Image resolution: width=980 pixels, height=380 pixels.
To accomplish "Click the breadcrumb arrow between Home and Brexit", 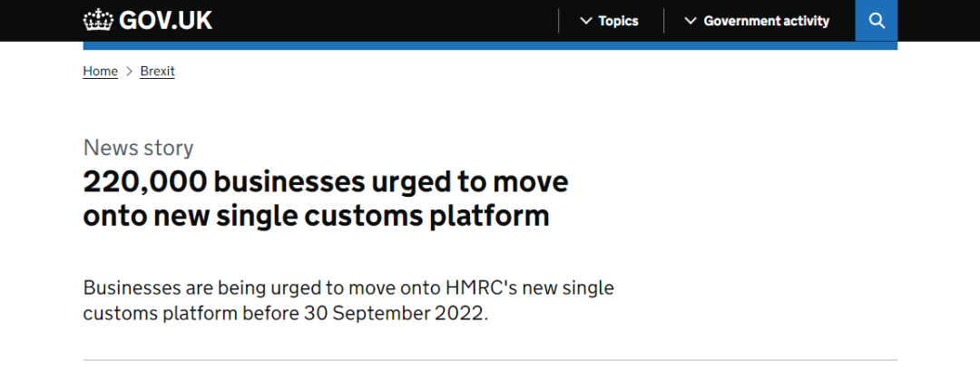I will 130,72.
